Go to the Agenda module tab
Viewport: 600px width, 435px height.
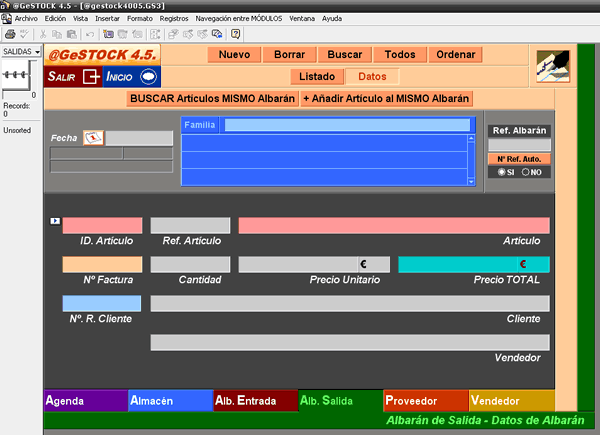pos(86,401)
